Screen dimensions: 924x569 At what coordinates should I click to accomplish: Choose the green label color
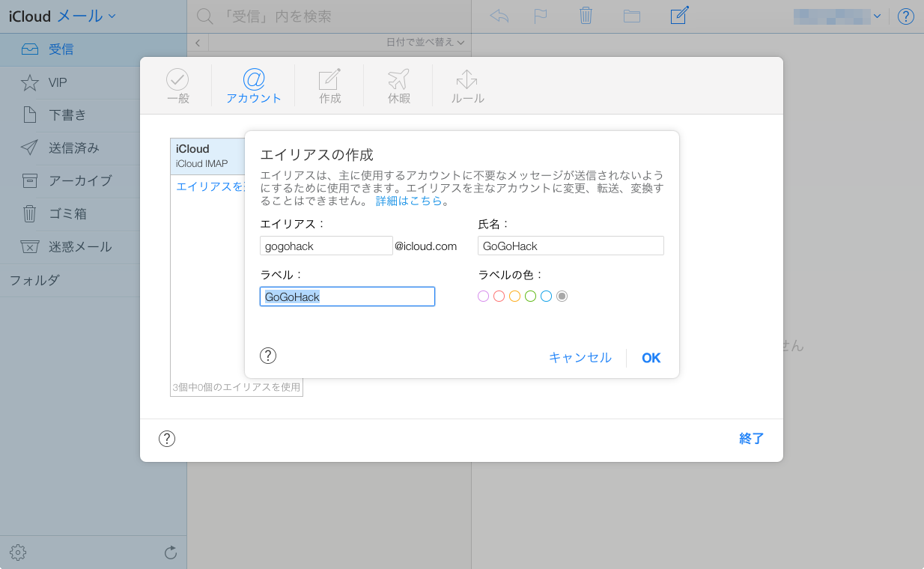pos(531,296)
